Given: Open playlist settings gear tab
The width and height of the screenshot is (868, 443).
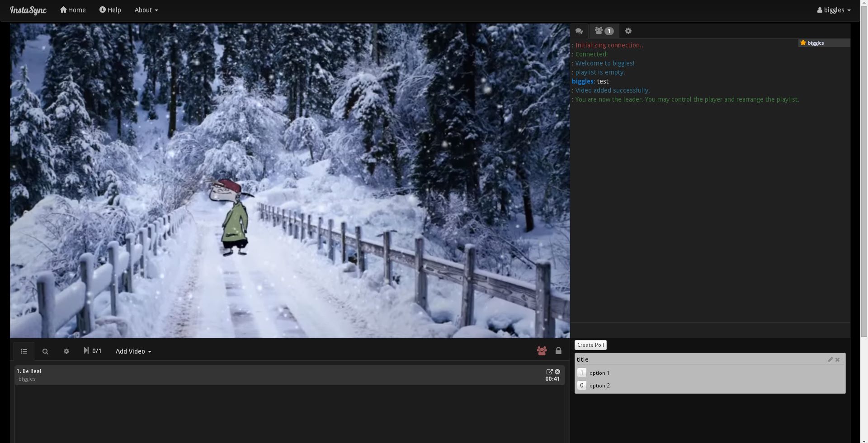Looking at the screenshot, I should pyautogui.click(x=66, y=351).
